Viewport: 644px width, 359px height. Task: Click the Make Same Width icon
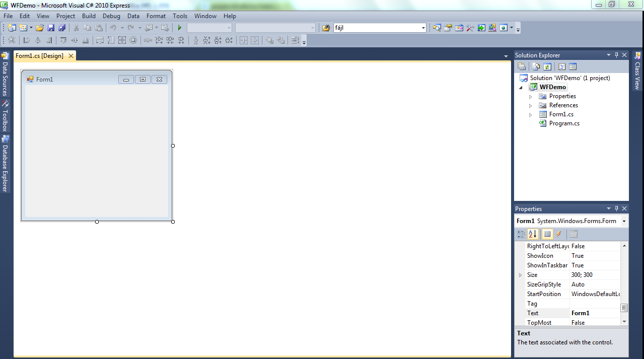100,40
